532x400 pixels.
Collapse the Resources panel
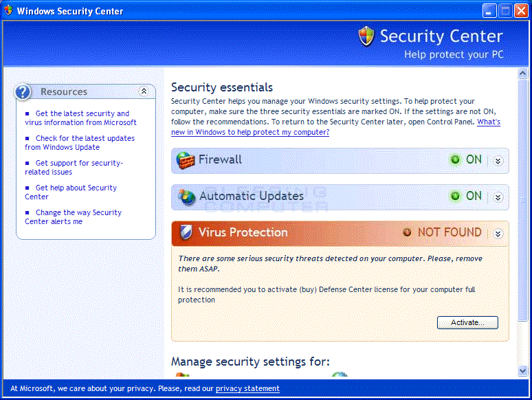point(144,91)
